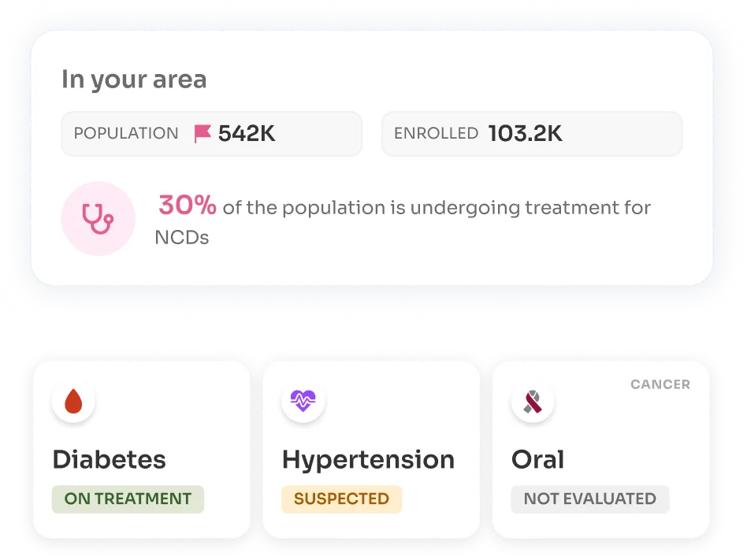Open the Population 542K stat pill
Image resolution: width=747 pixels, height=560 pixels.
[211, 134]
